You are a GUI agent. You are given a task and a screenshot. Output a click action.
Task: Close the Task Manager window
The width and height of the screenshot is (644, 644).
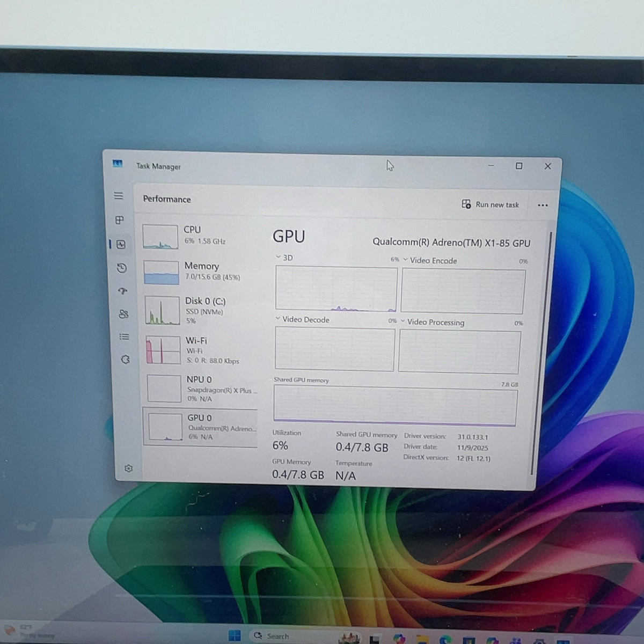pos(548,166)
